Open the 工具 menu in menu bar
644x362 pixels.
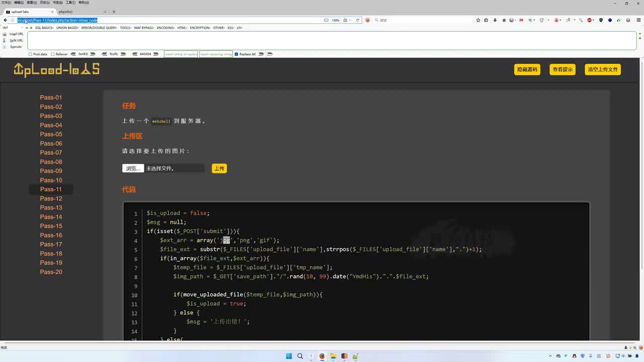tap(71, 3)
